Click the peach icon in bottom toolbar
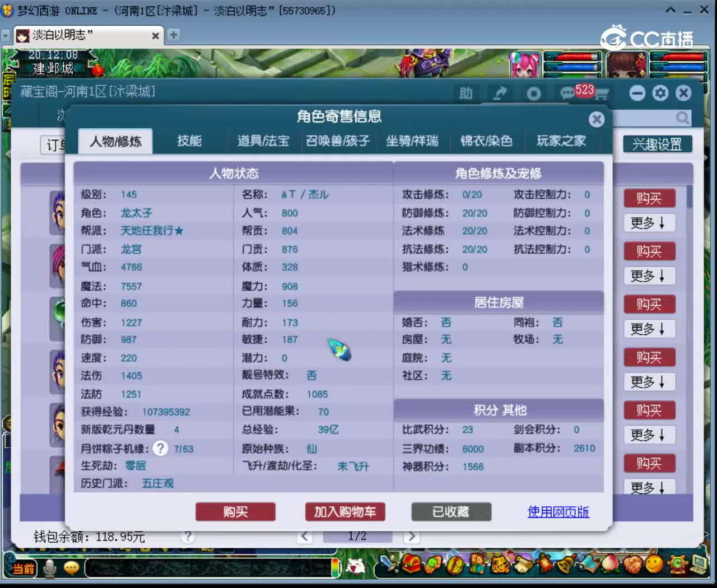 pyautogui.click(x=611, y=563)
